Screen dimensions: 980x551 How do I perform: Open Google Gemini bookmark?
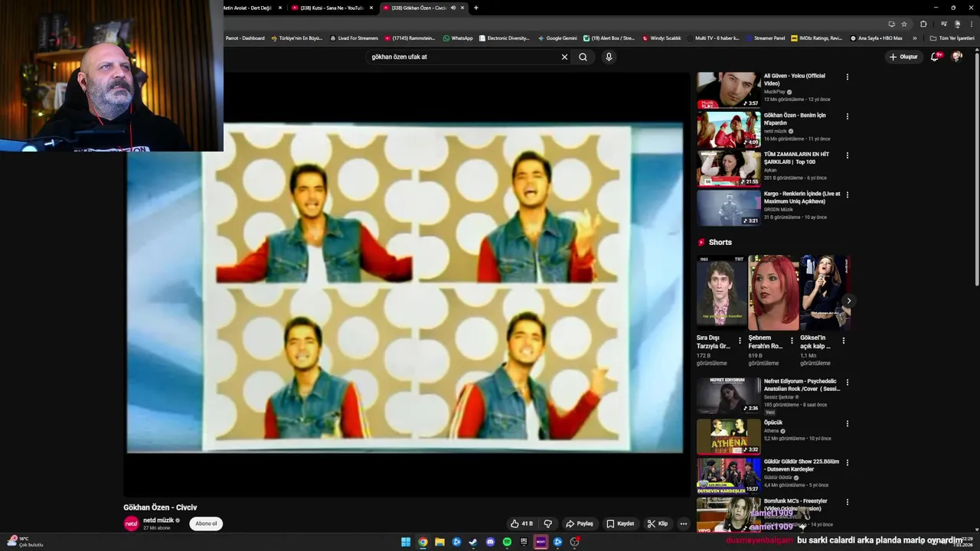pyautogui.click(x=557, y=37)
